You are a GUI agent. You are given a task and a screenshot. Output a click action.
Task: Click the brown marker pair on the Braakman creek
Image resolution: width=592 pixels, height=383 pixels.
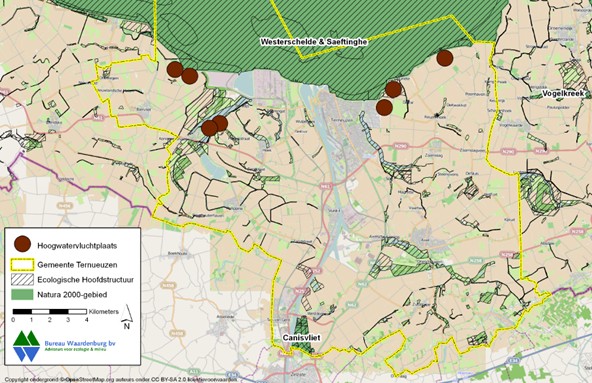tap(214, 126)
